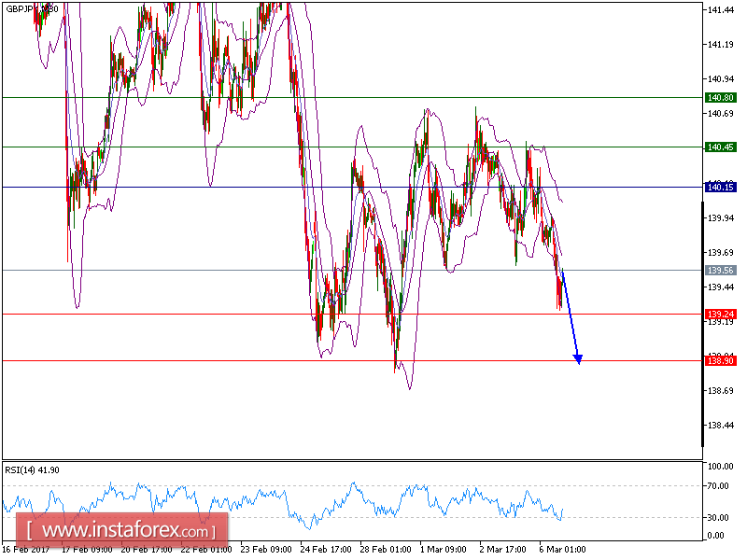Select the 70.00 RSI overbought level label
The image size is (747, 560).
[717, 485]
